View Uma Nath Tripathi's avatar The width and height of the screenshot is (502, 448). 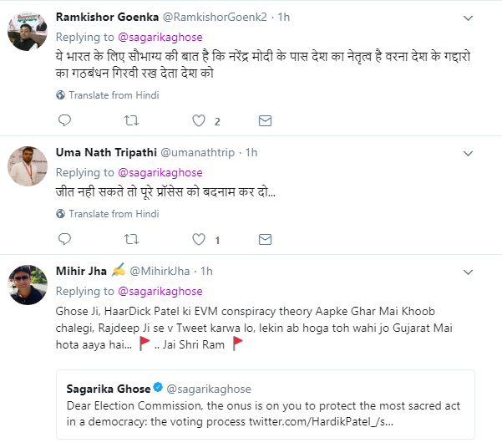(27, 168)
